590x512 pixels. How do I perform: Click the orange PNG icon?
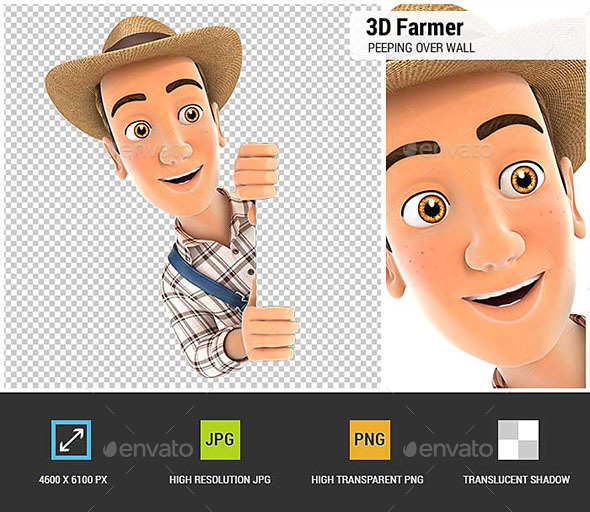(370, 440)
